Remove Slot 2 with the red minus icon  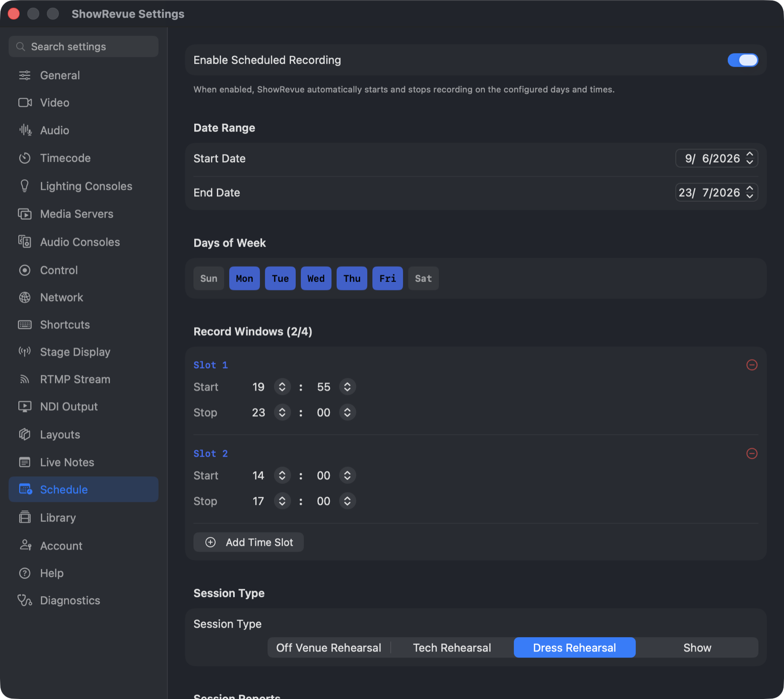(752, 454)
